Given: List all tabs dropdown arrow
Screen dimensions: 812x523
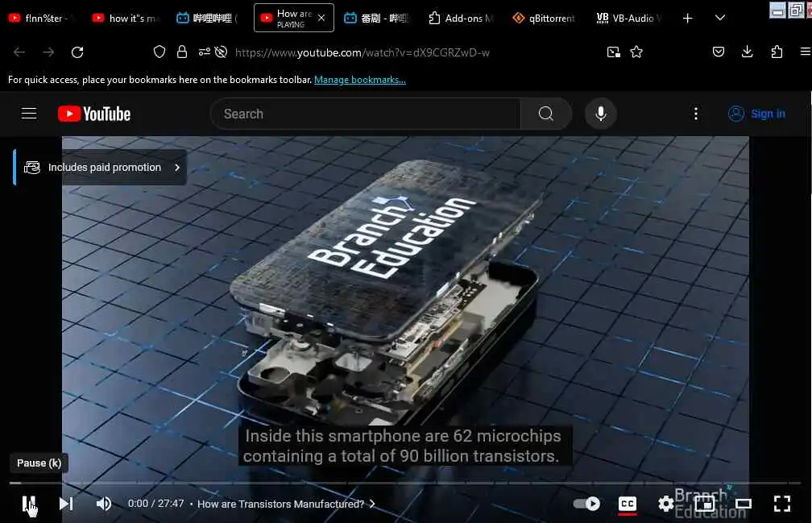Looking at the screenshot, I should 720,18.
